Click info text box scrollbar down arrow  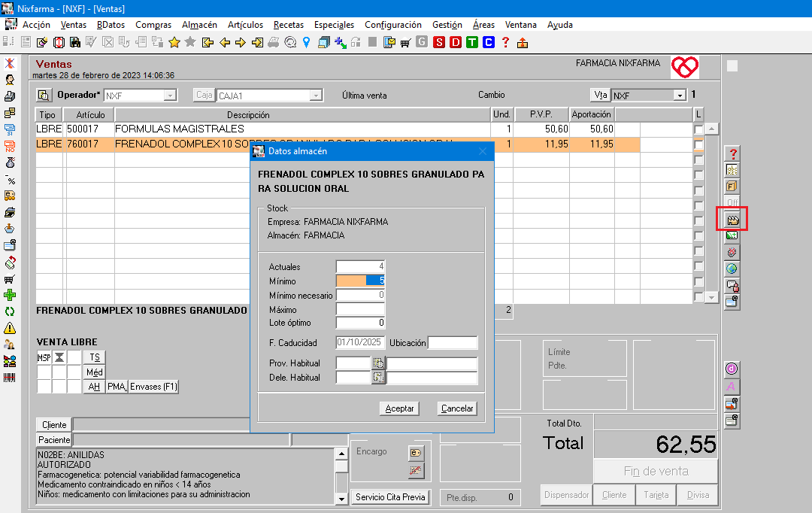pos(341,499)
